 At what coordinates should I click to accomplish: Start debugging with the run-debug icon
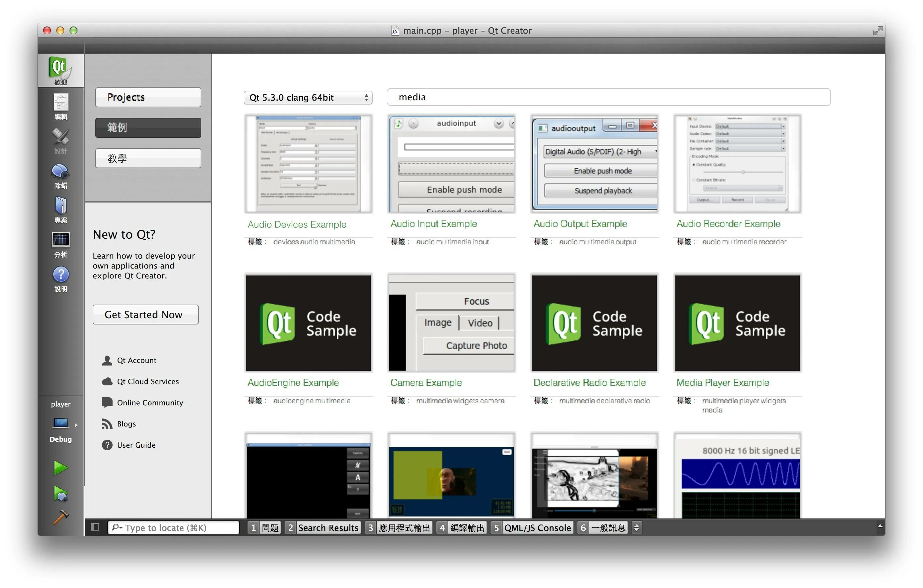tap(61, 494)
